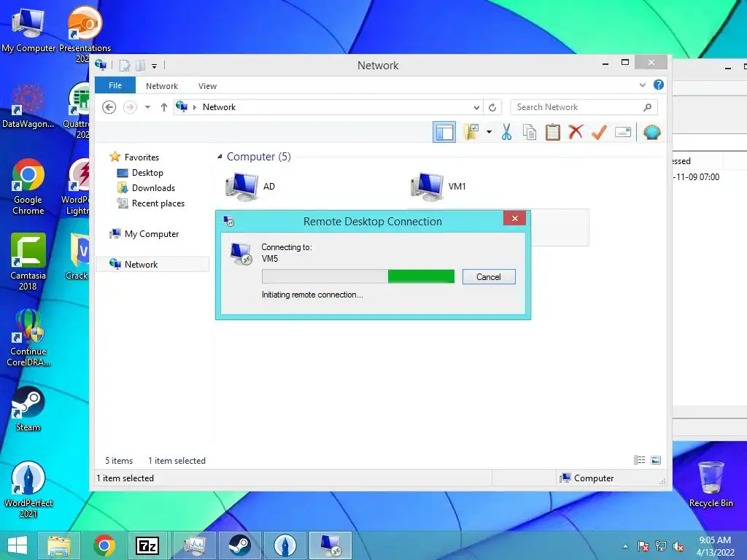Go up one folder level
This screenshot has height=560, width=747.
164,107
